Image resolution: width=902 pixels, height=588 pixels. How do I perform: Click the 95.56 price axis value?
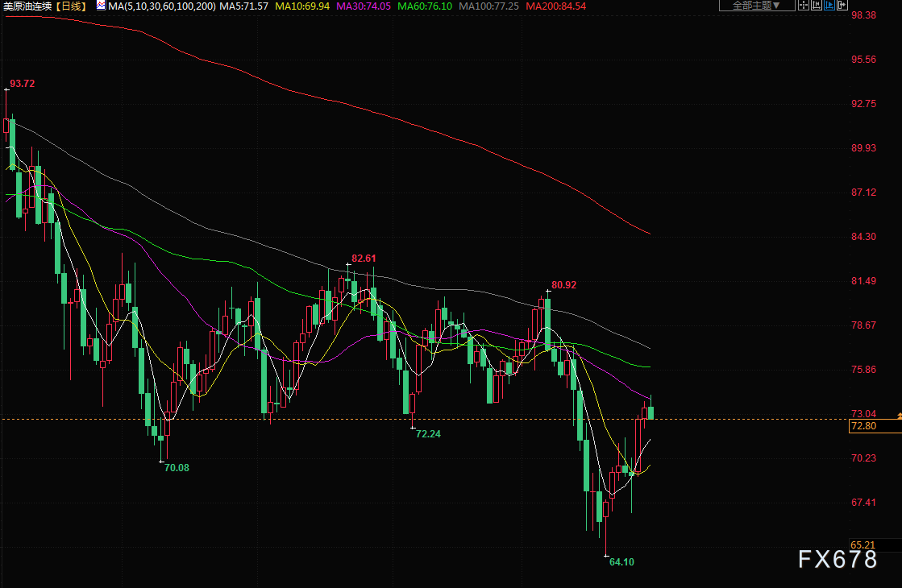coord(863,59)
